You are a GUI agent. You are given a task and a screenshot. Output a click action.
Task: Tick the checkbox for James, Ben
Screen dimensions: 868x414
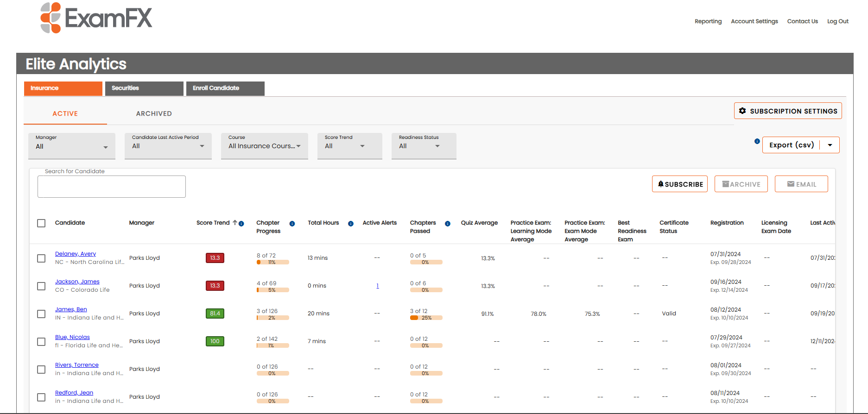click(x=41, y=314)
